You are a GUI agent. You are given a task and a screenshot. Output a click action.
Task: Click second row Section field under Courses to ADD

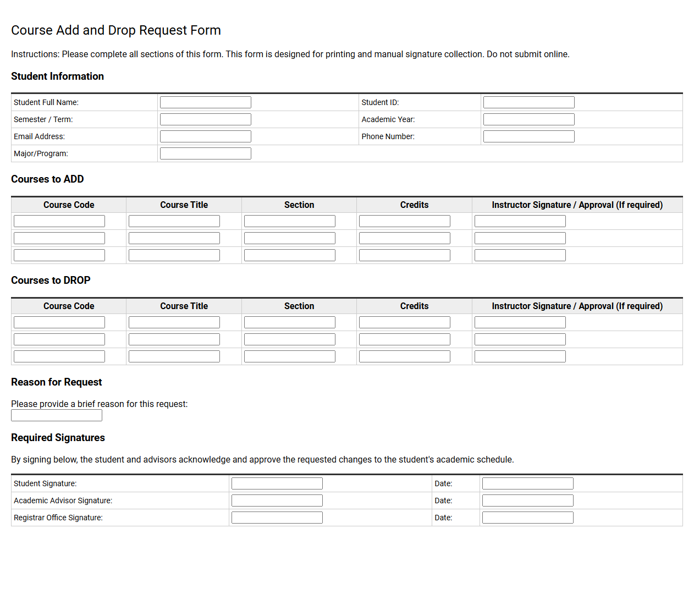tap(290, 238)
